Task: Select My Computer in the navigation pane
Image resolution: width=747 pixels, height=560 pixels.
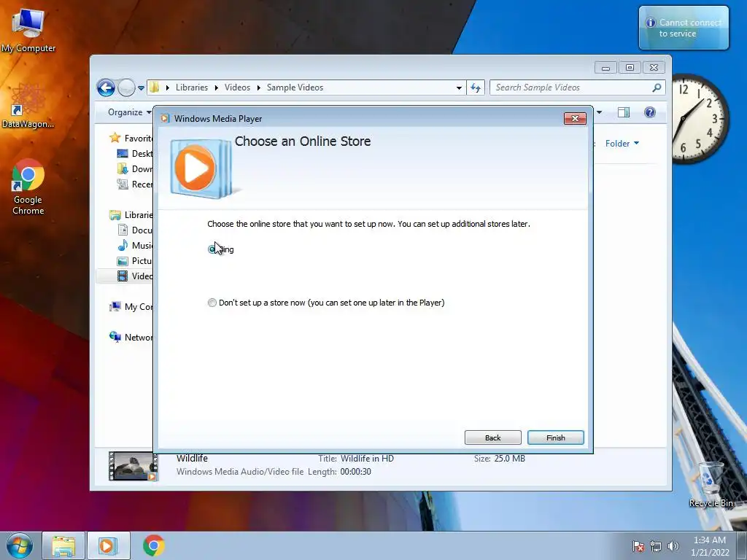Action: point(131,307)
